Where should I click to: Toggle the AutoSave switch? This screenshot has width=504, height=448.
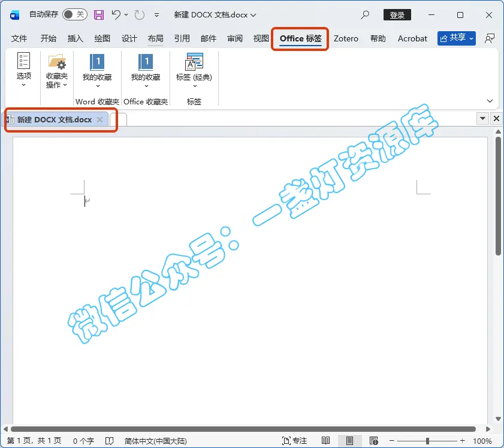click(75, 14)
